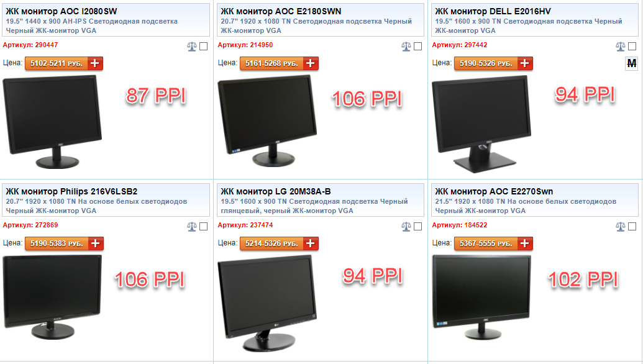This screenshot has height=364, width=643.
Task: Check the compare box for AOC I2080SW
Action: click(203, 47)
